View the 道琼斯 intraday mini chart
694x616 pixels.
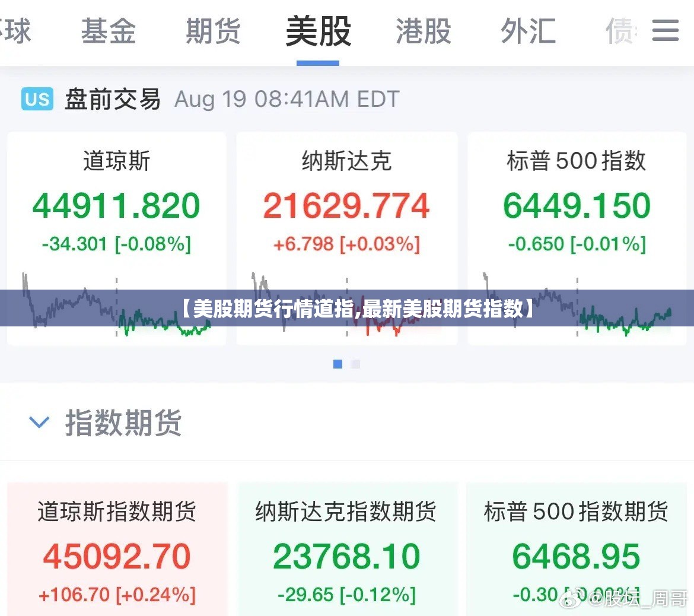tap(117, 305)
